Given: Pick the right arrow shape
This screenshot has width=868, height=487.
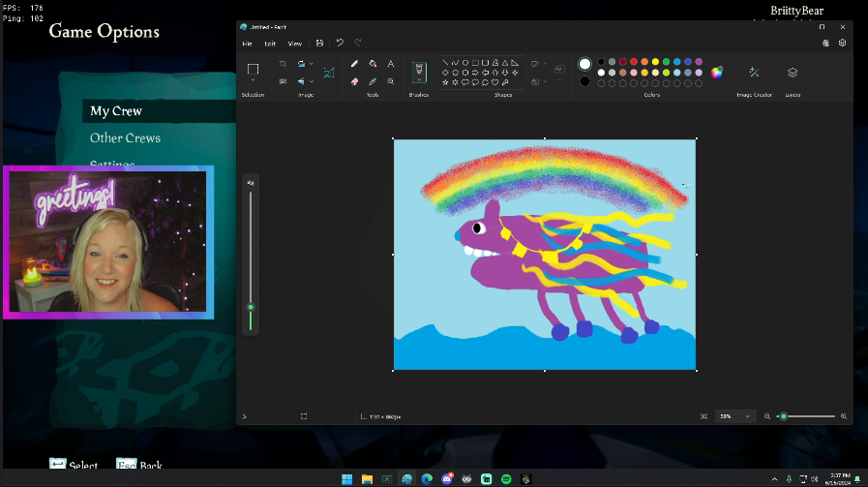Looking at the screenshot, I should click(475, 73).
